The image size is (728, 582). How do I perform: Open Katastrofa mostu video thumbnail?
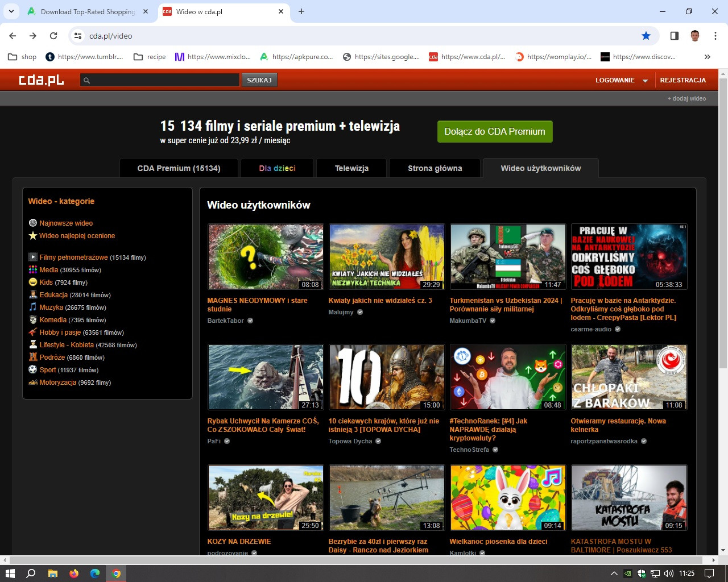coord(629,498)
